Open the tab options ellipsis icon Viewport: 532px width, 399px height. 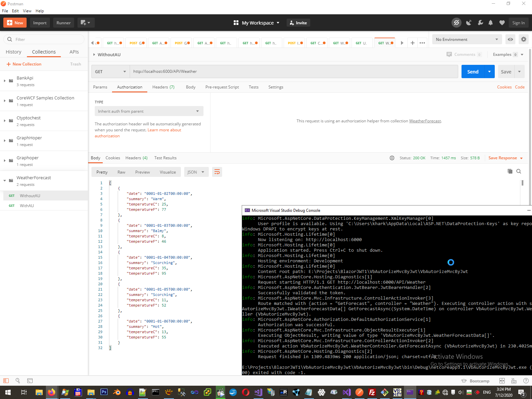(422, 43)
